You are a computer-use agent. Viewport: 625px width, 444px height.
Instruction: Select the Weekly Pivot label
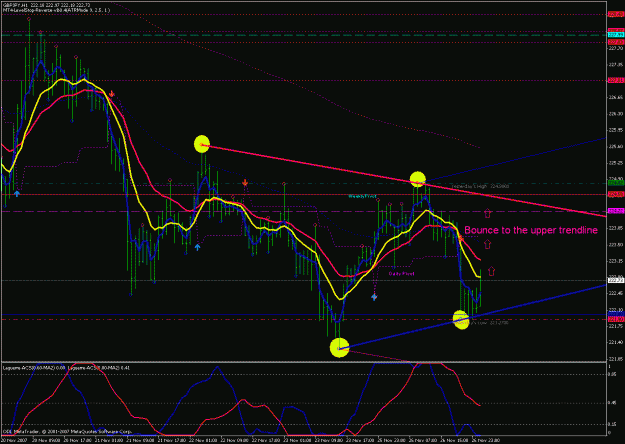point(362,196)
